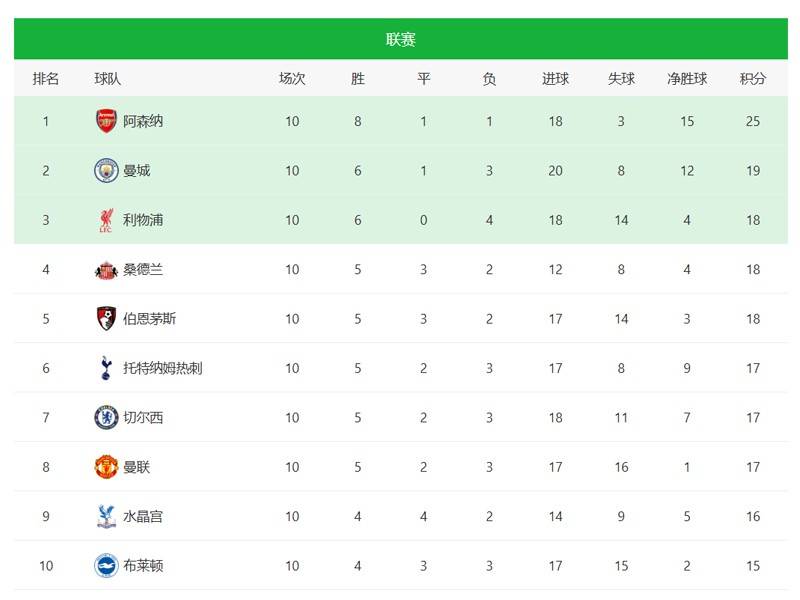Click the 积分 column header
This screenshot has height=600, width=800.
(753, 78)
